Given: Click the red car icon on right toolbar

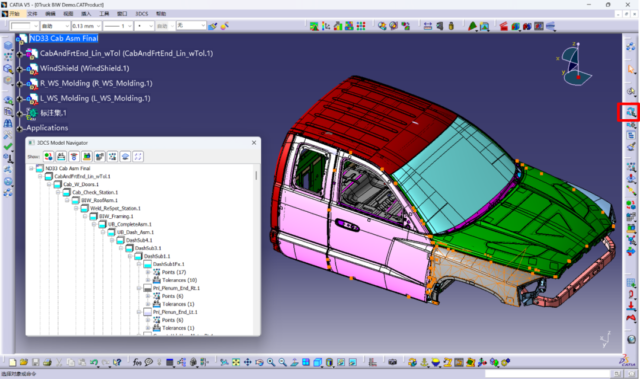Looking at the screenshot, I should point(631,318).
